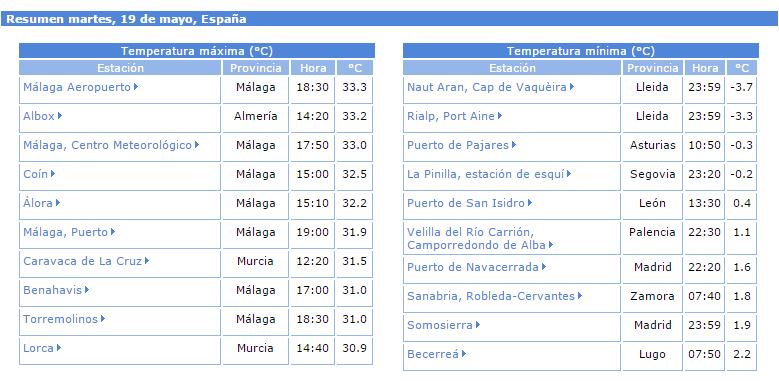Open Sanabria, Robleda-Cervantes station page
Viewport: 779px width, 381px height.
point(491,296)
